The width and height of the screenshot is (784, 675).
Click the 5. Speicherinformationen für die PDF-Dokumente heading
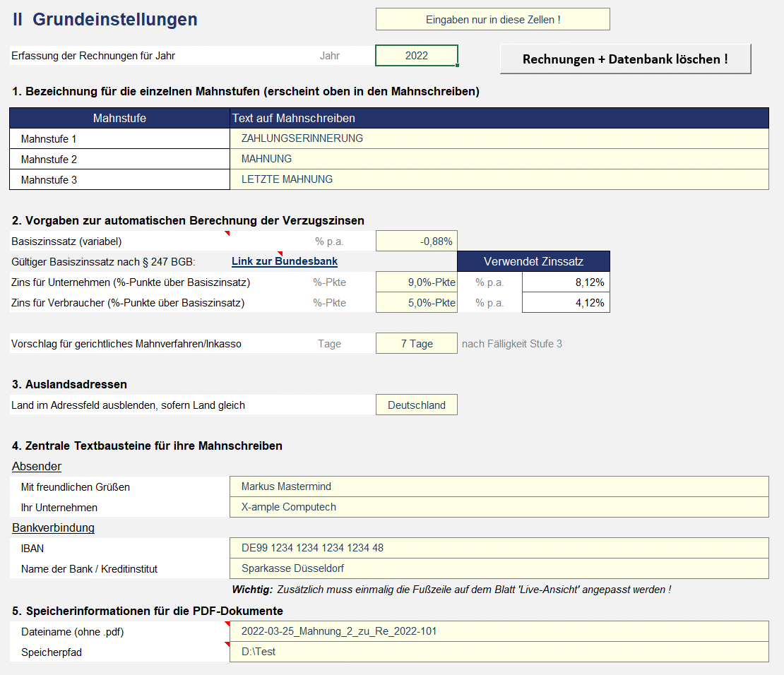[x=148, y=611]
